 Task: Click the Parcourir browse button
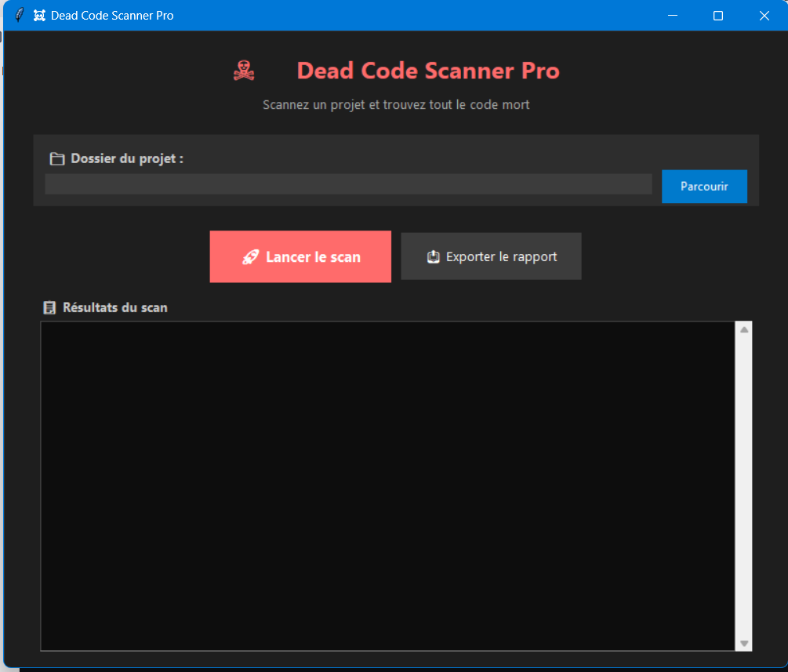point(704,187)
